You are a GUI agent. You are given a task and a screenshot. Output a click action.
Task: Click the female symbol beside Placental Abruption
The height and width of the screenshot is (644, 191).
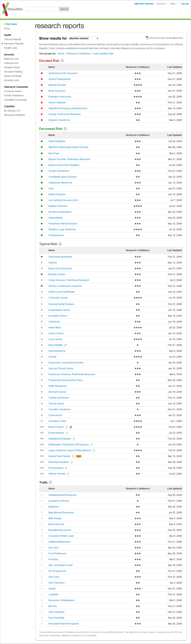point(72,462)
